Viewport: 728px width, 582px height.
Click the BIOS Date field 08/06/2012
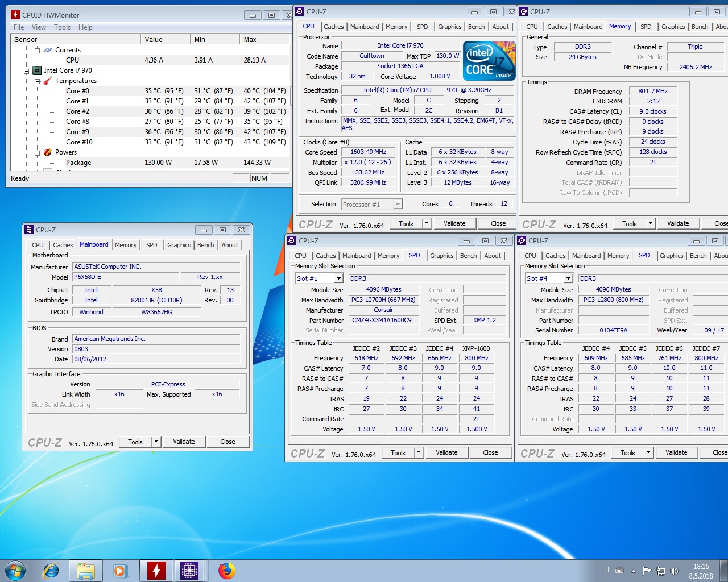pyautogui.click(x=156, y=359)
